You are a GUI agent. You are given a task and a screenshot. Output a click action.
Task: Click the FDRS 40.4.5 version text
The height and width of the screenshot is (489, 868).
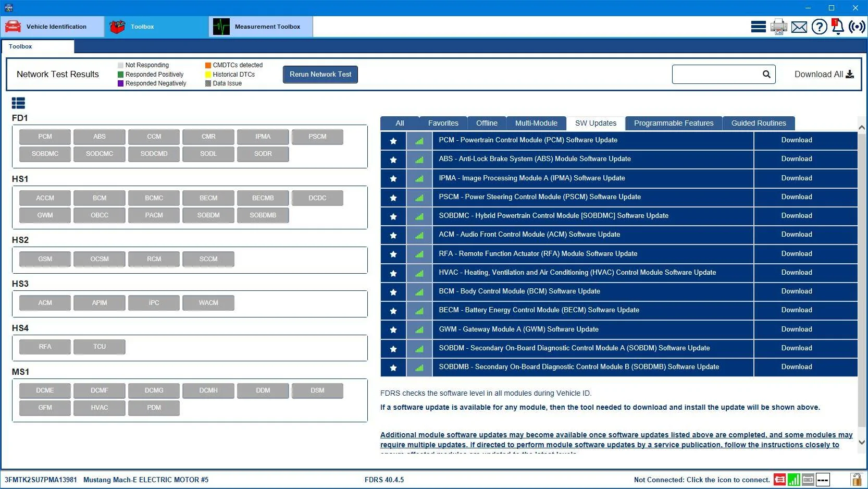pyautogui.click(x=384, y=480)
